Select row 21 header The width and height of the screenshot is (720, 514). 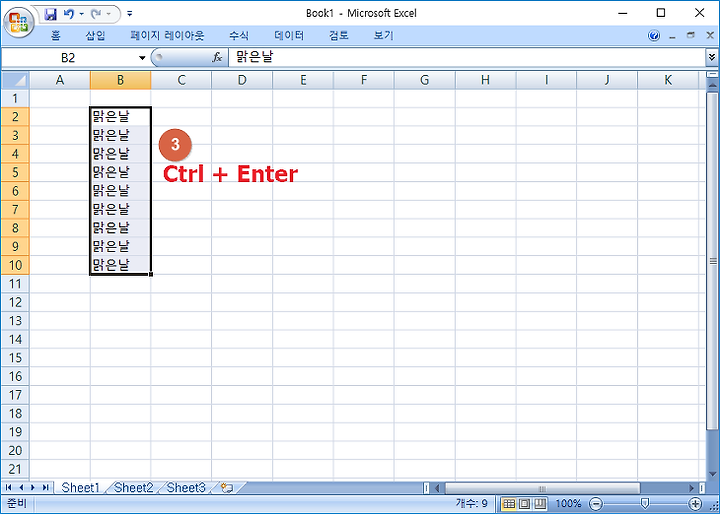(x=15, y=469)
